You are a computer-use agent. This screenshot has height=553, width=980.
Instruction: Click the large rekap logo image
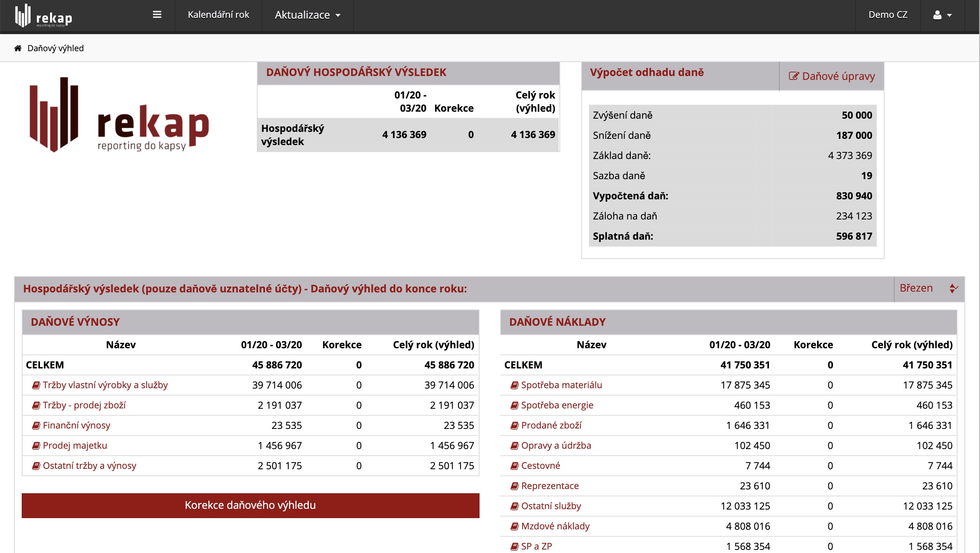pyautogui.click(x=119, y=114)
